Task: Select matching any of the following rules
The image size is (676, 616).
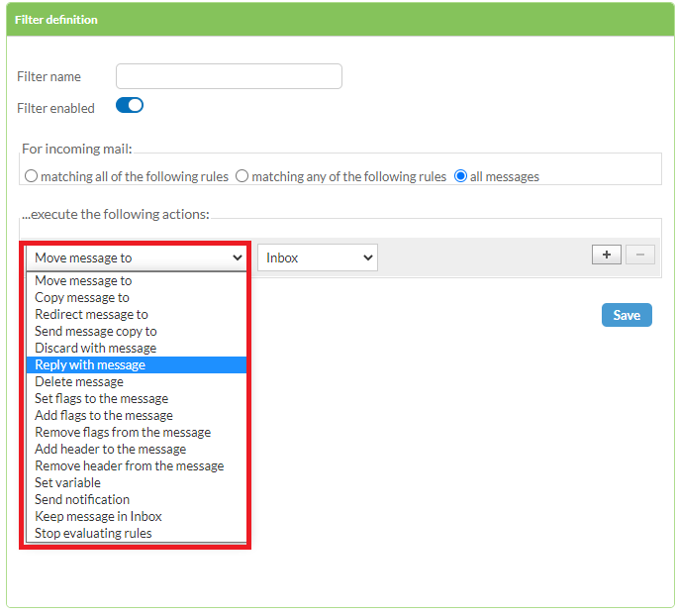Action: point(241,176)
